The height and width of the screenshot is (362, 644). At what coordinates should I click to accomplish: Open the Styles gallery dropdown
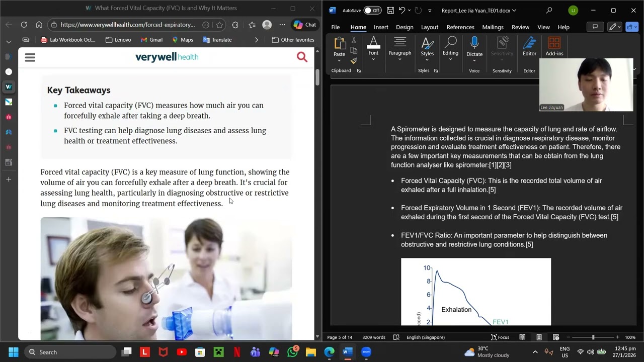427,59
